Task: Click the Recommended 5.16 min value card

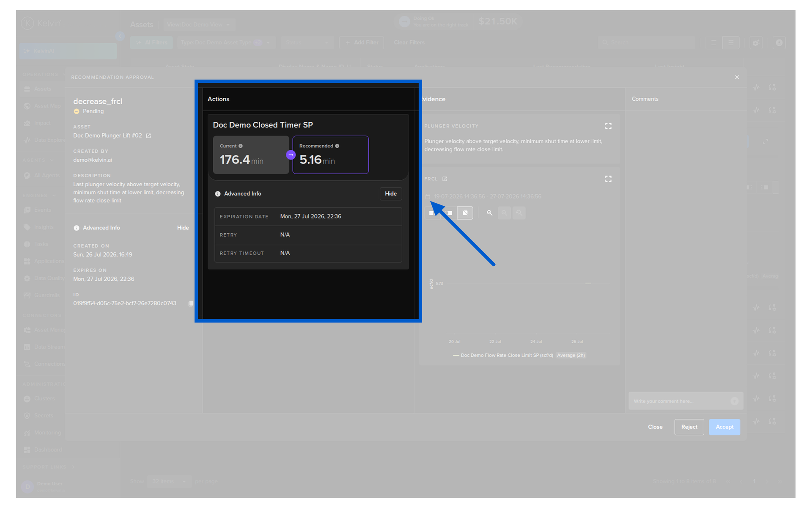Action: tap(330, 155)
